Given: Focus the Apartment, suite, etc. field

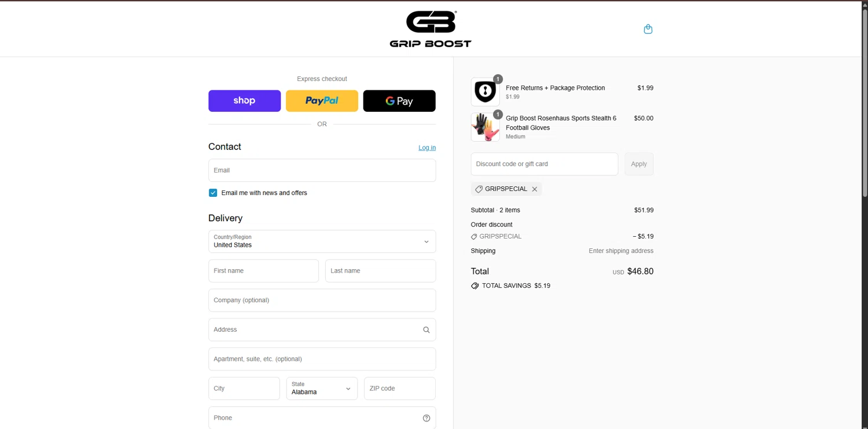Looking at the screenshot, I should (x=322, y=359).
